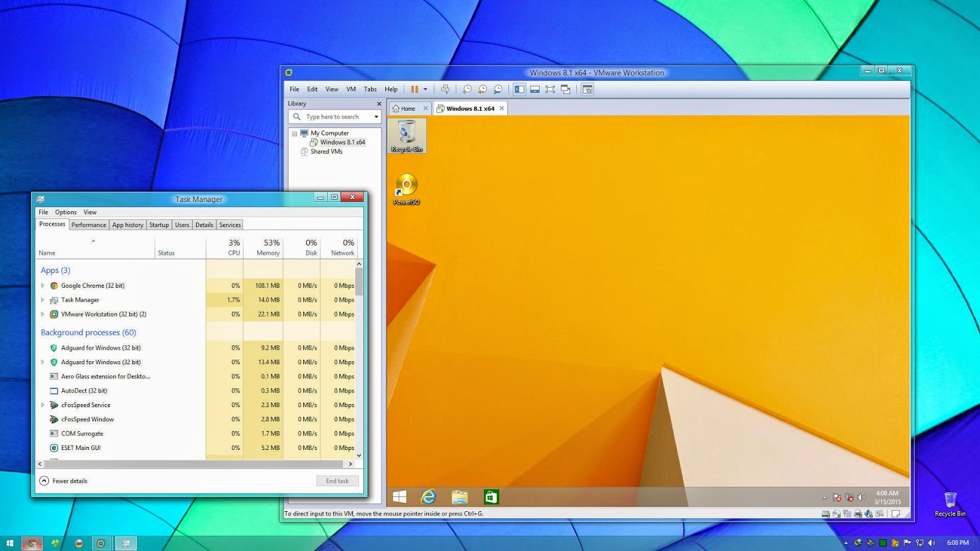980x551 pixels.
Task: Open the Details tab in Task Manager
Action: click(x=204, y=225)
